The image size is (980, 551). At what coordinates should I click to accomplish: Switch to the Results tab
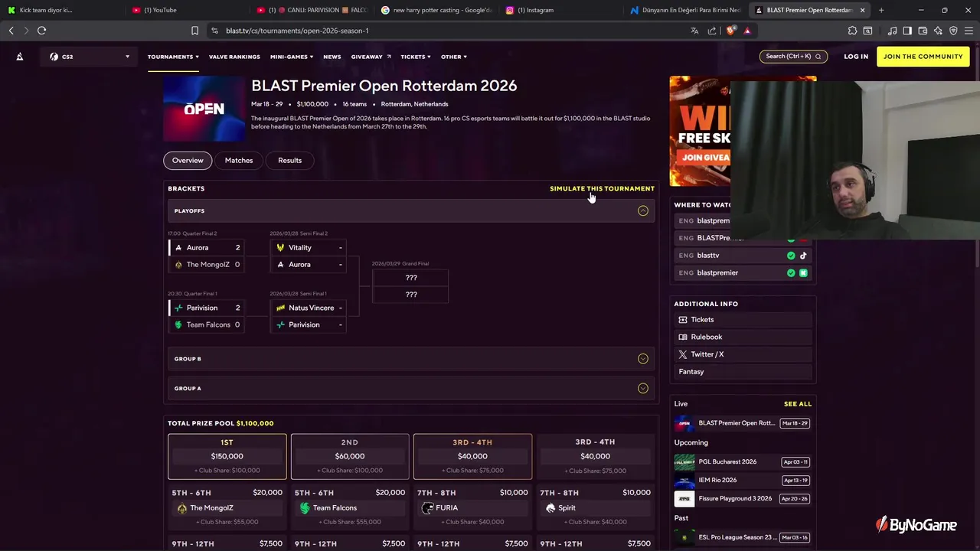click(289, 161)
